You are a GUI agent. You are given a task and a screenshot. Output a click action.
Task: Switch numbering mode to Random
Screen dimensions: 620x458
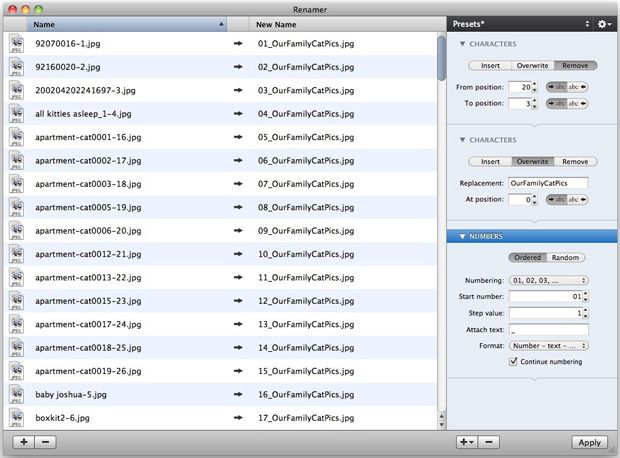[x=565, y=257]
